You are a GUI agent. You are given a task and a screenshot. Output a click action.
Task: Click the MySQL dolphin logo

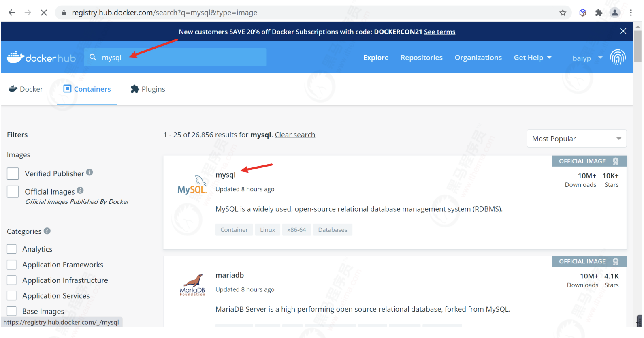coord(192,185)
